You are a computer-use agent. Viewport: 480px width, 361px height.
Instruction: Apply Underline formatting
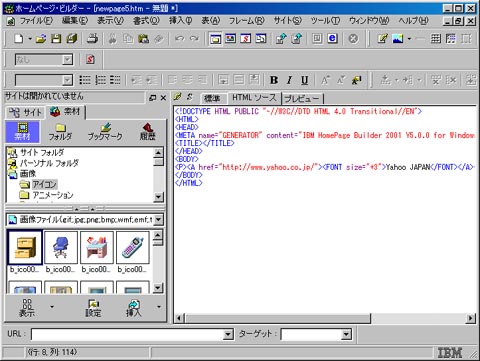click(304, 80)
